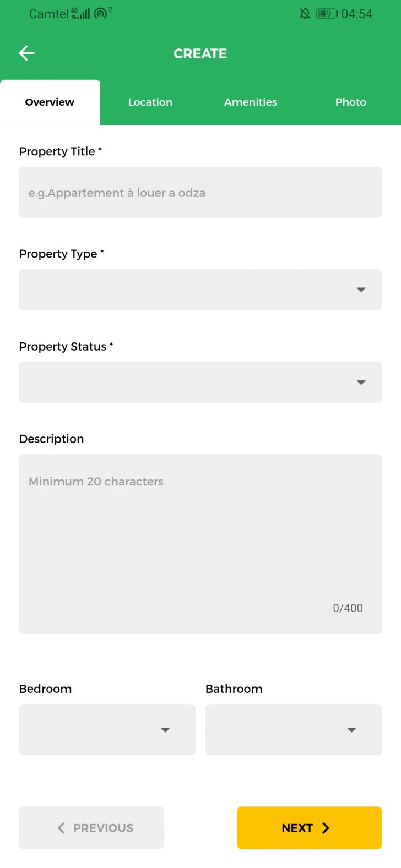Tap the muted notification bell icon
This screenshot has height=868, width=401.
coord(305,14)
